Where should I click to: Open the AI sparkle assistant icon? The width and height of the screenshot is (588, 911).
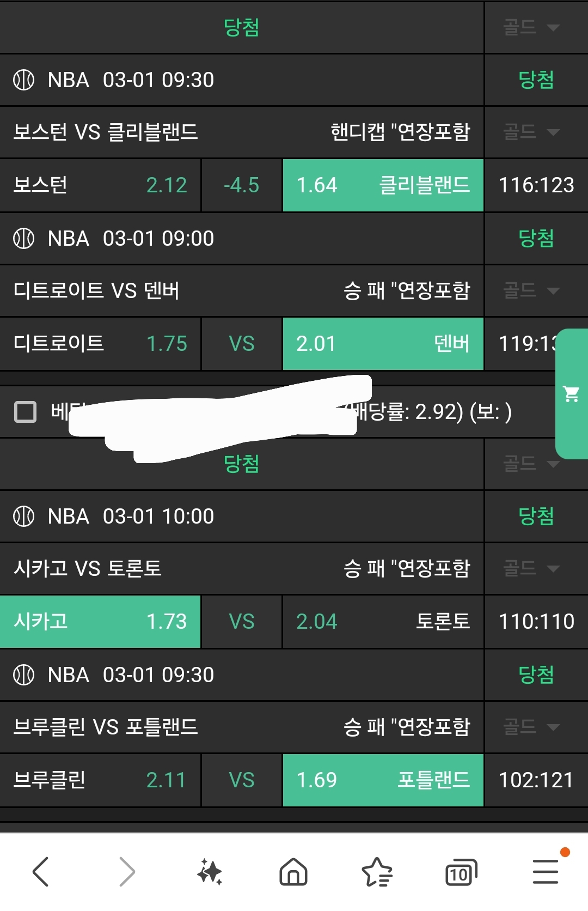pos(210,871)
